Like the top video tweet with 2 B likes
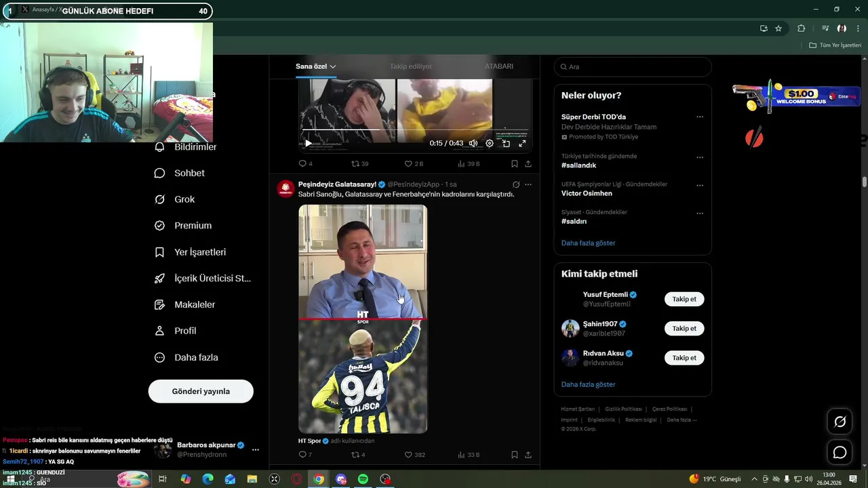The image size is (868, 488). point(414,163)
